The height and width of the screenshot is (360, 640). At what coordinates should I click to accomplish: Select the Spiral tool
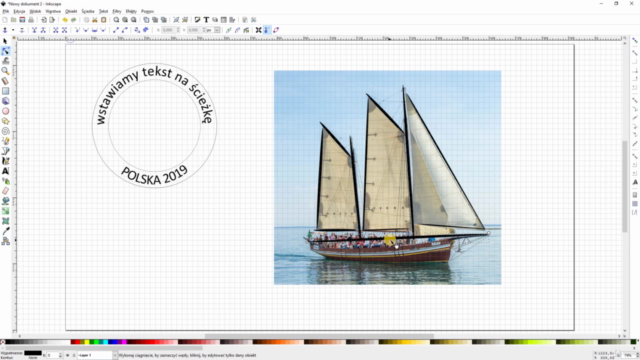point(5,131)
